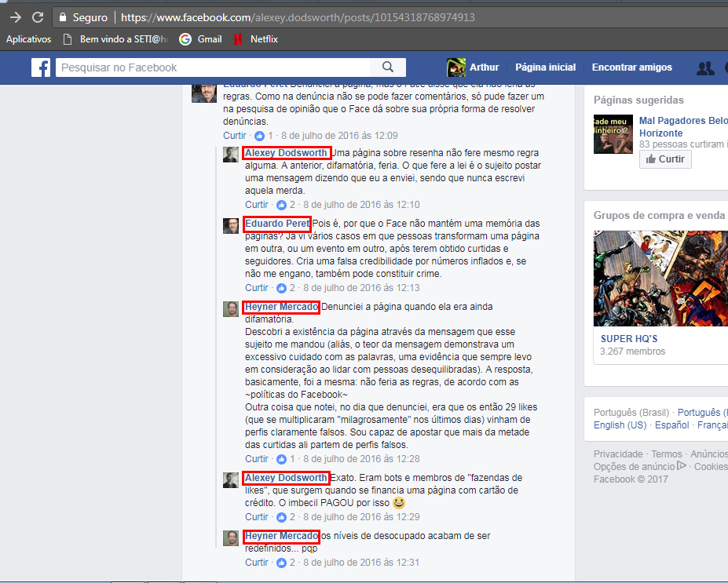Select the facebook.com URL in address bar
Screen dimensions: 728x583
coord(298,17)
